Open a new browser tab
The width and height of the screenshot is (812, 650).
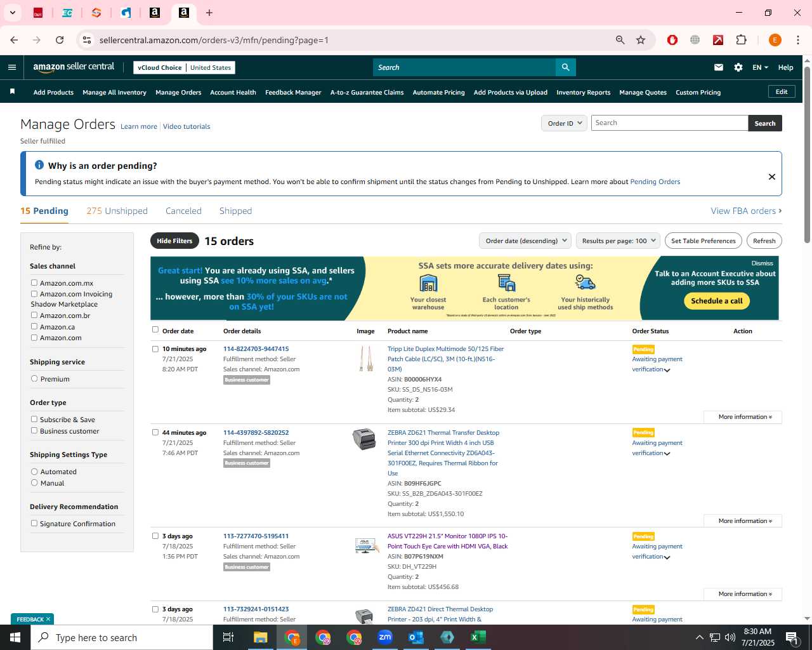[x=209, y=13]
